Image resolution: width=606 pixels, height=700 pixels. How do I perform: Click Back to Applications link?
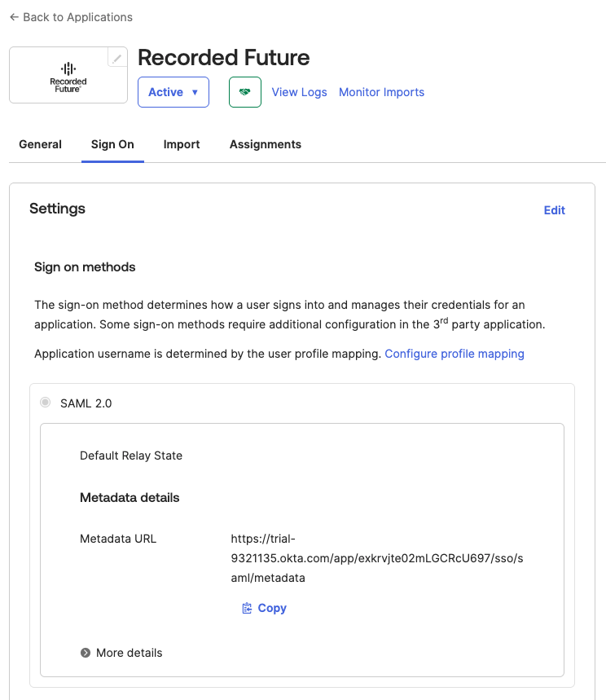pyautogui.click(x=77, y=17)
